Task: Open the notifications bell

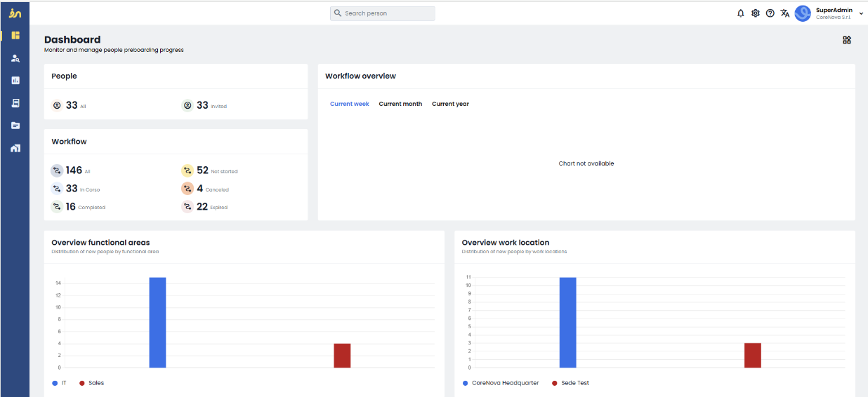Action: pyautogui.click(x=741, y=13)
